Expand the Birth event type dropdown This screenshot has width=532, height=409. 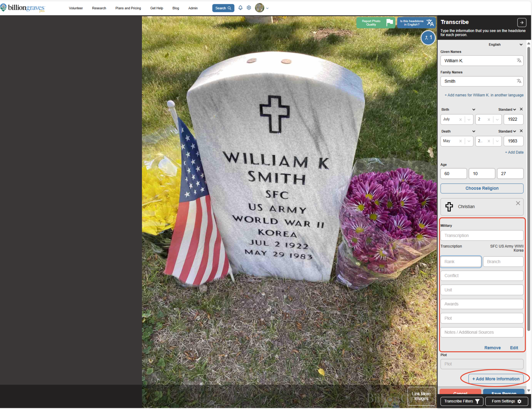coord(474,110)
